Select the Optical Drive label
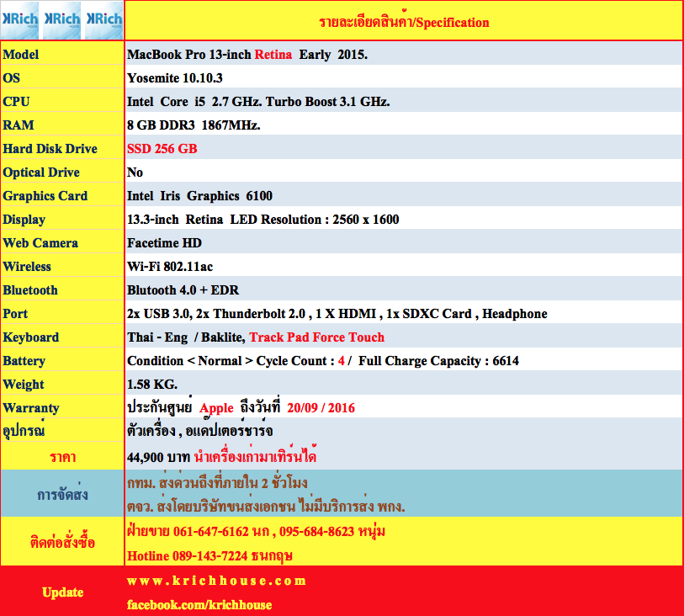 click(x=62, y=173)
